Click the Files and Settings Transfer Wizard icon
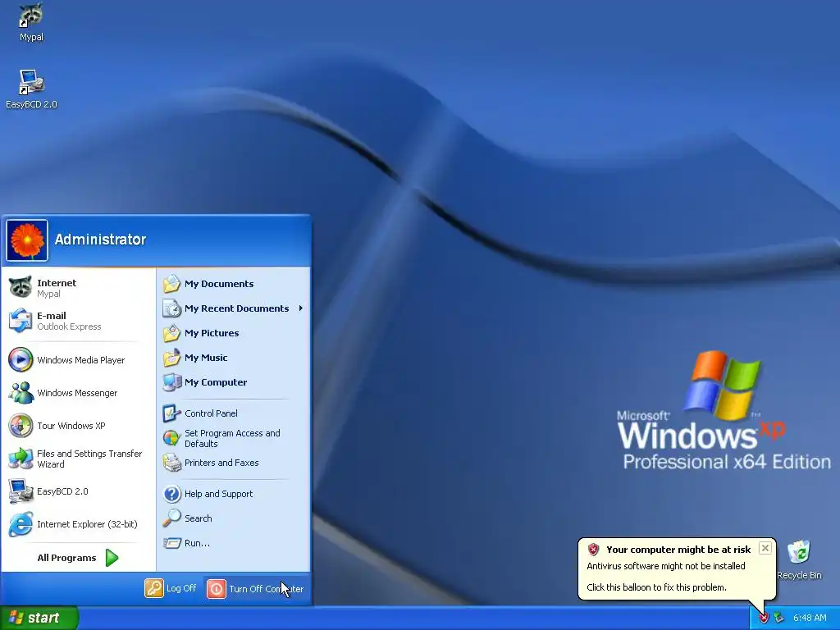The height and width of the screenshot is (630, 840). [x=21, y=459]
